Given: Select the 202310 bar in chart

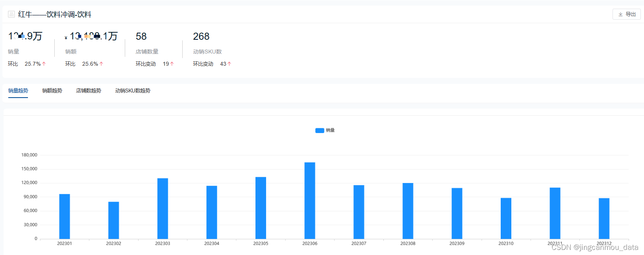Looking at the screenshot, I should [506, 218].
